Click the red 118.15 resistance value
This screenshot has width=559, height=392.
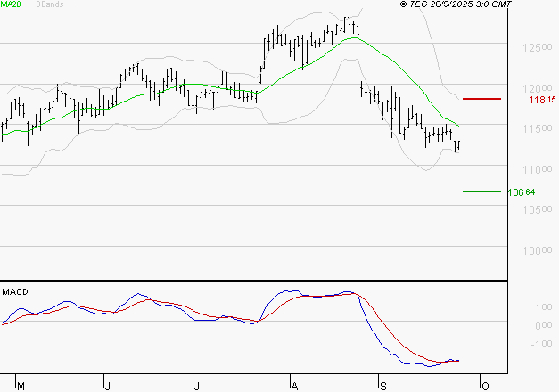pyautogui.click(x=542, y=100)
